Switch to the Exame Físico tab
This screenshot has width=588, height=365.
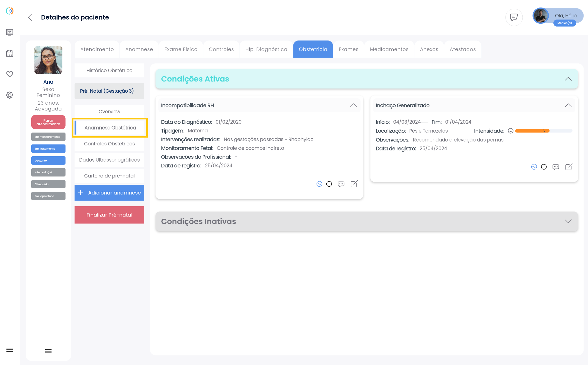click(181, 49)
